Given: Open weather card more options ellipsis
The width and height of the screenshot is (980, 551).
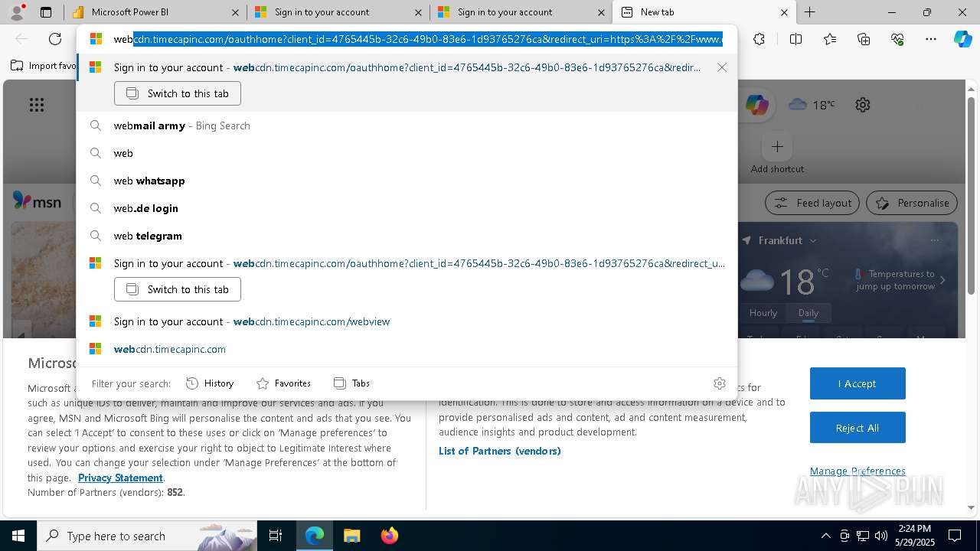Looking at the screenshot, I should click(x=935, y=240).
